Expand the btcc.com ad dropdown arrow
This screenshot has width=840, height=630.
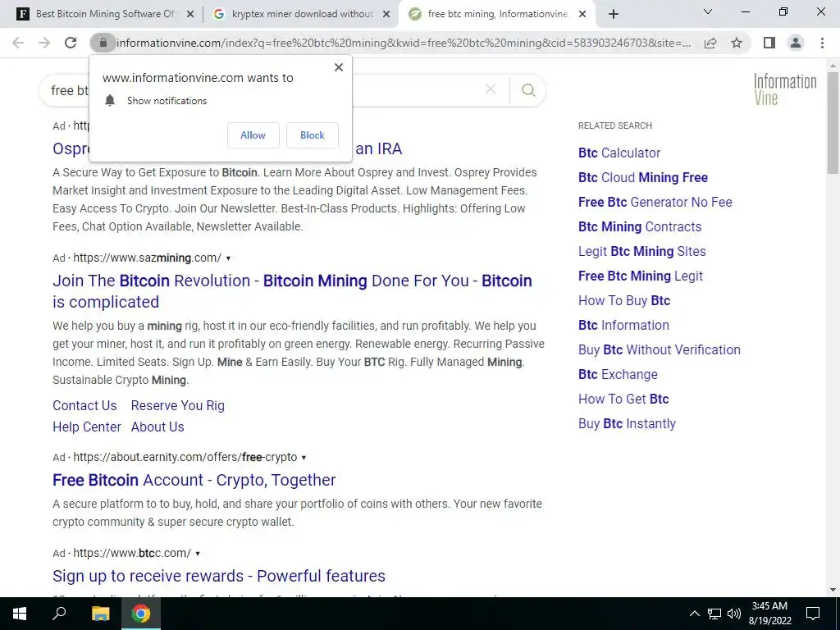pos(198,554)
